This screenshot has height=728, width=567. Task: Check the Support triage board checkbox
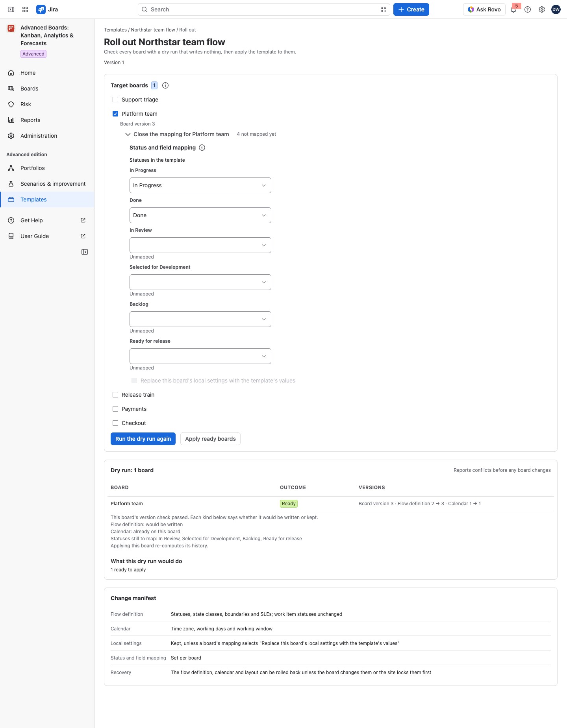tap(115, 100)
